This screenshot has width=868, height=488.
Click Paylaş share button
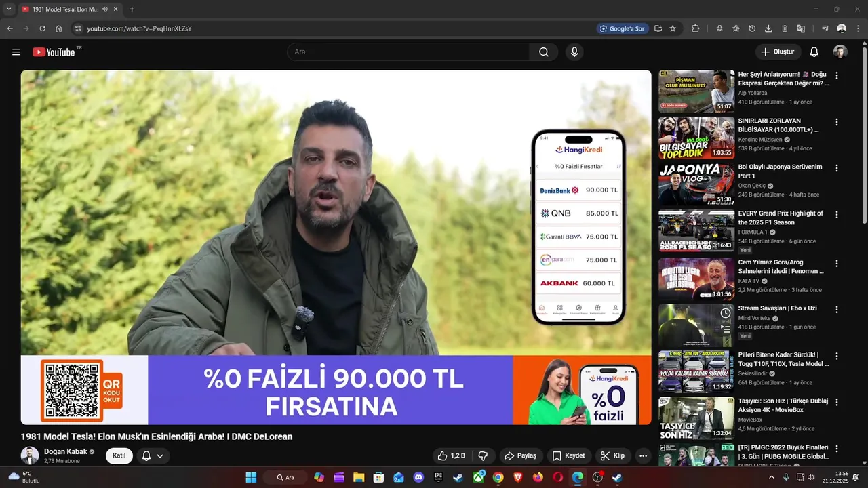point(520,456)
